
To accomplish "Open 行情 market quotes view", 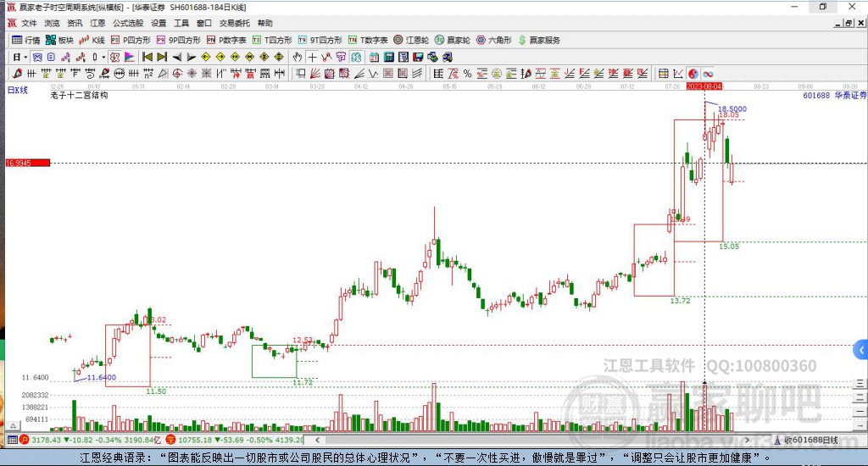I will point(26,40).
